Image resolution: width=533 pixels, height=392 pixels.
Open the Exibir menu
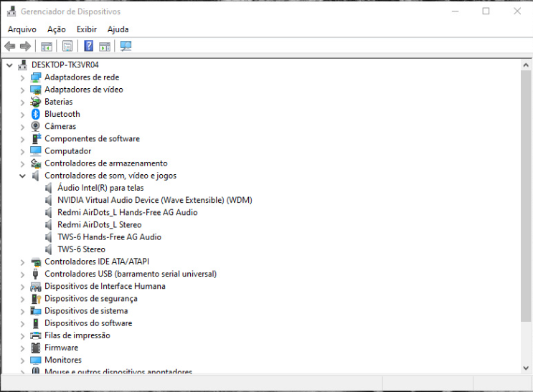[87, 29]
